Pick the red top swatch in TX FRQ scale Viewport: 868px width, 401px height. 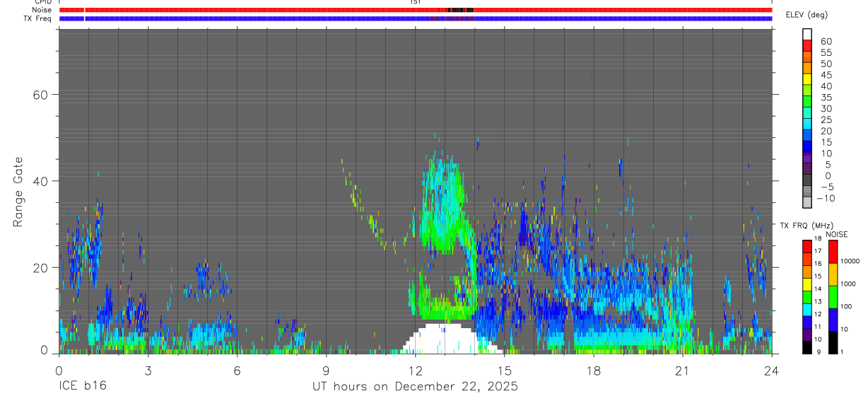[x=807, y=246]
